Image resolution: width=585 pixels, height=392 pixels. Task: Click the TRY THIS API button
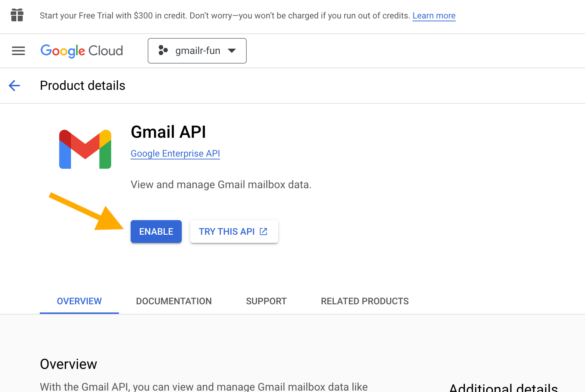tap(234, 231)
